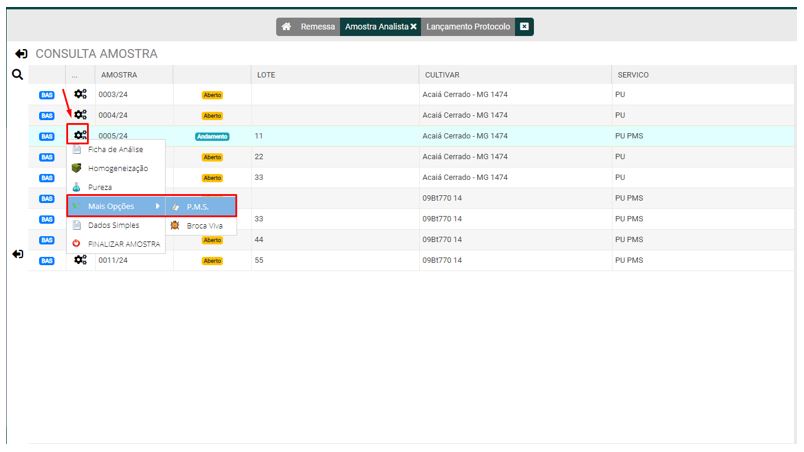
Task: Click FINALIZAR AMOSTRA in the menu
Action: pyautogui.click(x=123, y=244)
